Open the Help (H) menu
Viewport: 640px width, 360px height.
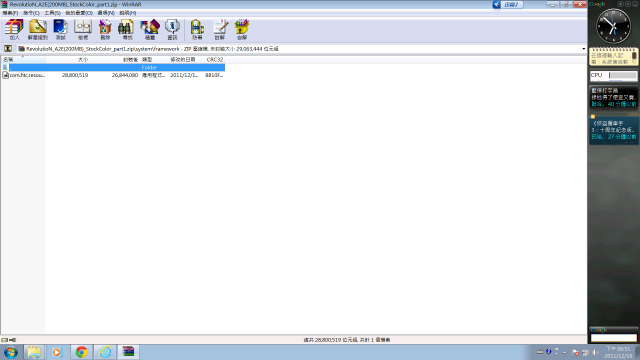coord(128,13)
